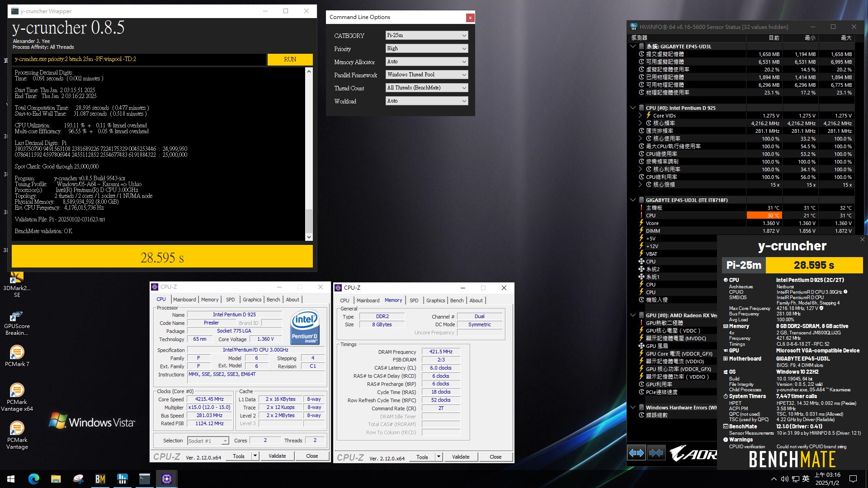
Task: Click Close button in right CPU-Z window
Action: point(495,457)
